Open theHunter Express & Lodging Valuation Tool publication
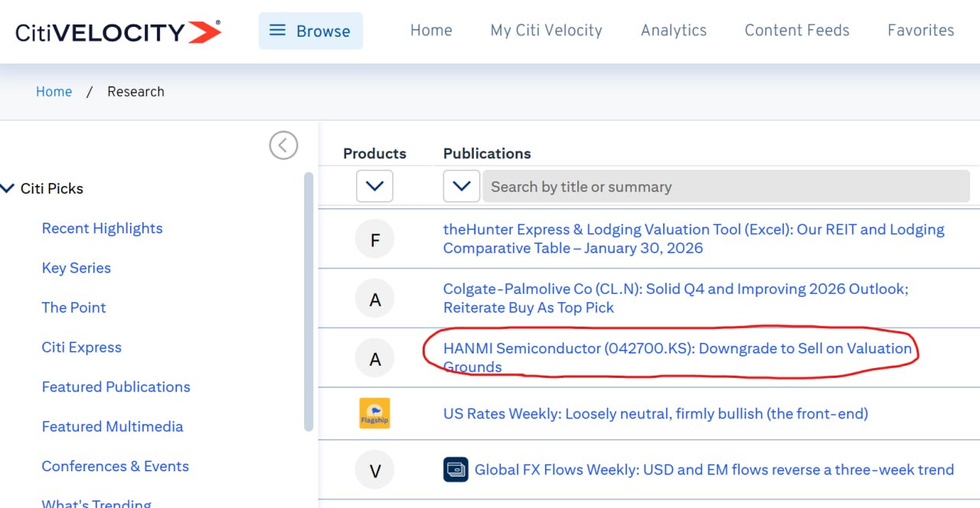The width and height of the screenshot is (980, 508). click(x=694, y=239)
